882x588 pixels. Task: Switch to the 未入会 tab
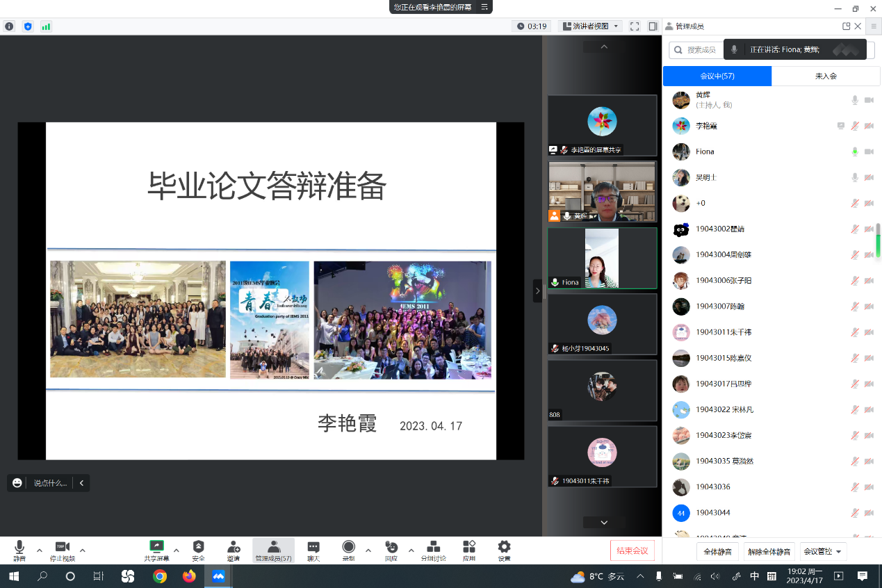[826, 76]
